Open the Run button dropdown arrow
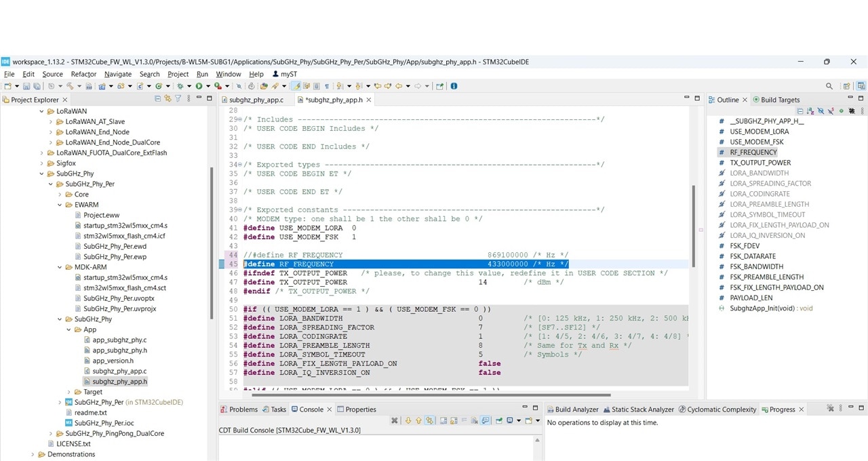868x461 pixels. pos(207,86)
